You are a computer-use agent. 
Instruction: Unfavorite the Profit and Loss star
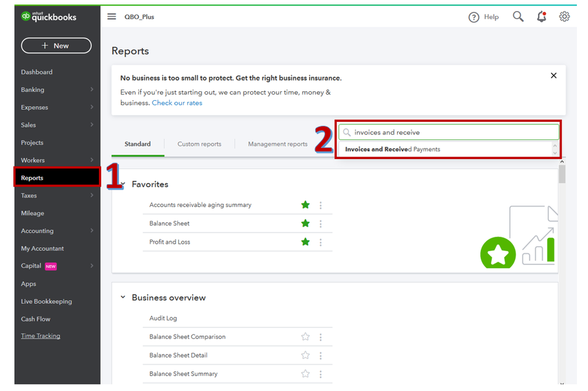(x=305, y=242)
